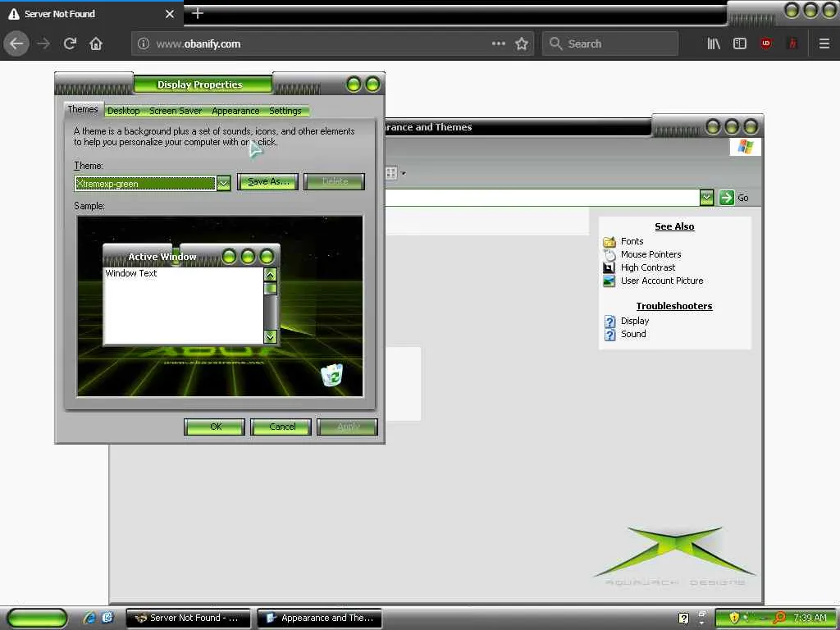
Task: Launch Display troubleshooter
Action: tap(634, 321)
